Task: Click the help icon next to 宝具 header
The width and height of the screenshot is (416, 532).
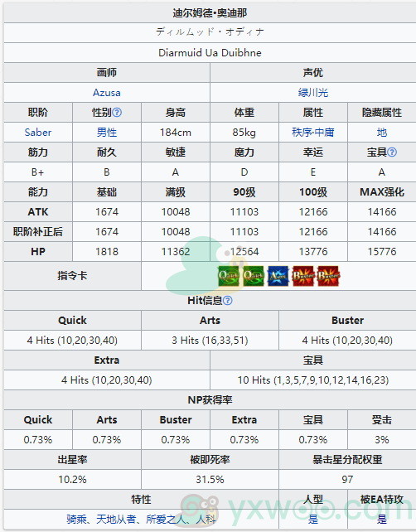Action: (392, 152)
